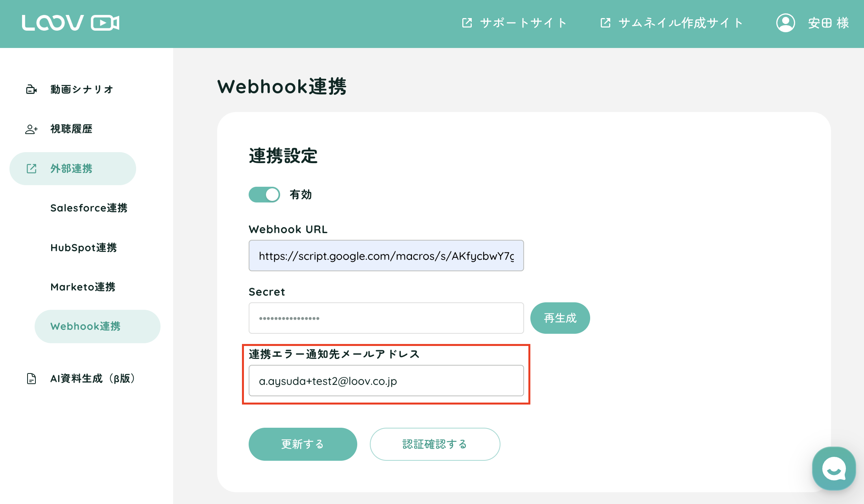Click the サポートサイト external link icon
The image size is (864, 504).
(467, 23)
